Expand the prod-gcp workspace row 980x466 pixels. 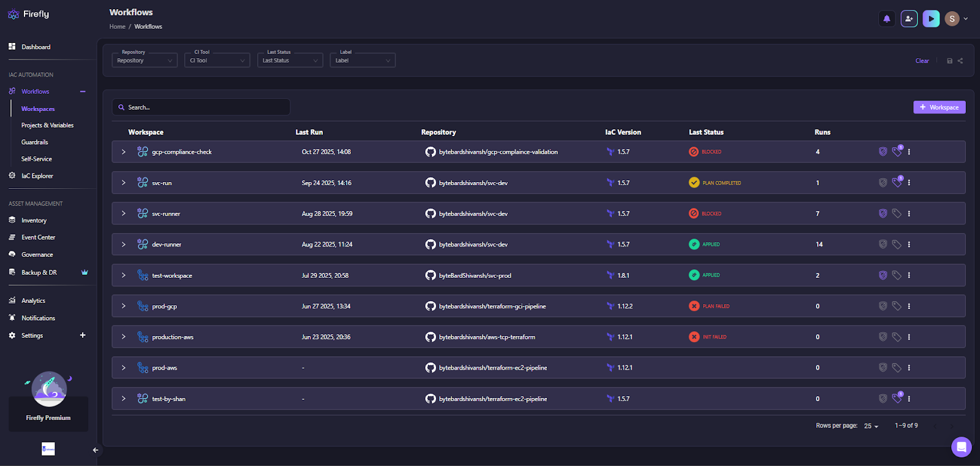click(123, 306)
